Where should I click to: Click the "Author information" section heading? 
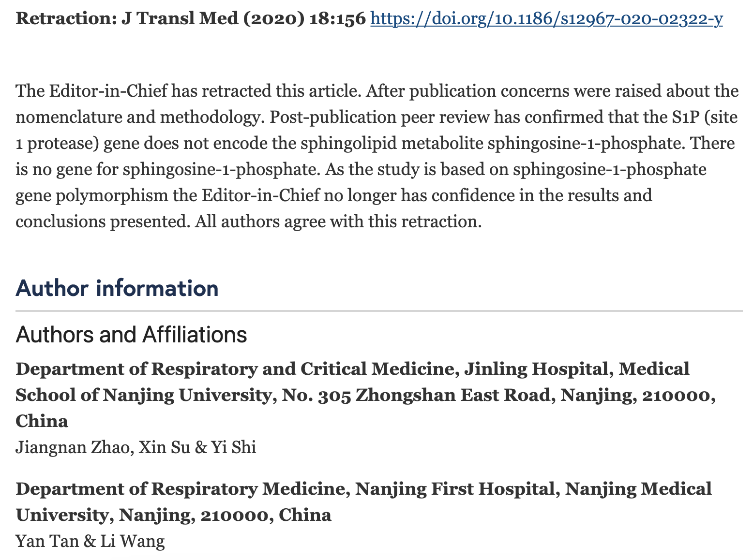[117, 288]
